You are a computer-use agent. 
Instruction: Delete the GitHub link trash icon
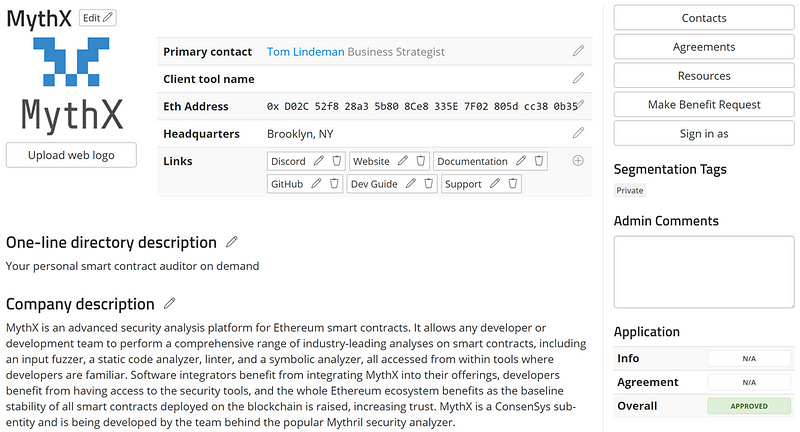pyautogui.click(x=334, y=183)
